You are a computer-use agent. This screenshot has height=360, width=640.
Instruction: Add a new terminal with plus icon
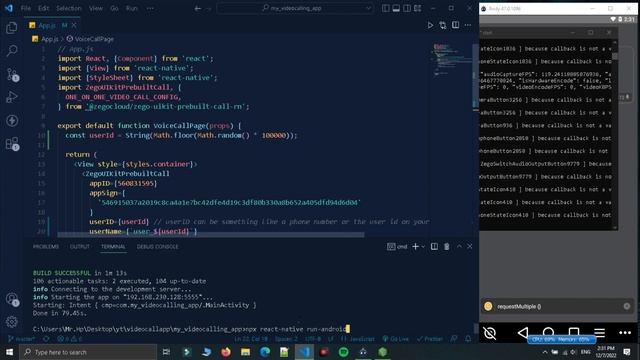(x=415, y=247)
